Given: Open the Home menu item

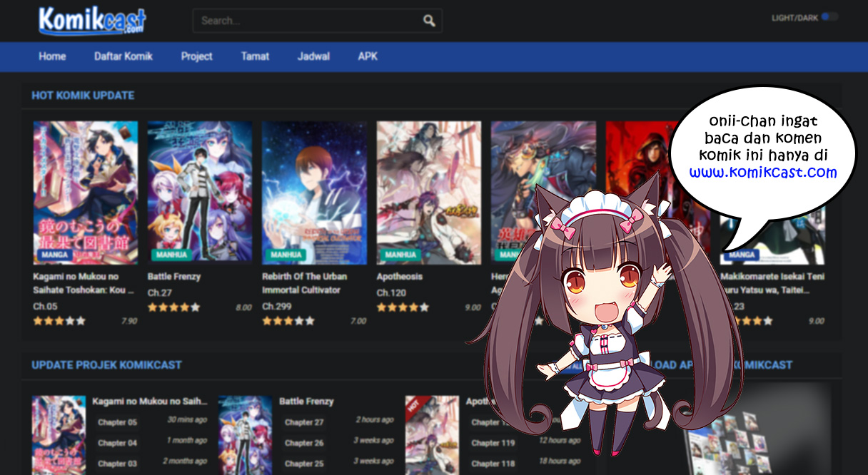Looking at the screenshot, I should click(52, 56).
